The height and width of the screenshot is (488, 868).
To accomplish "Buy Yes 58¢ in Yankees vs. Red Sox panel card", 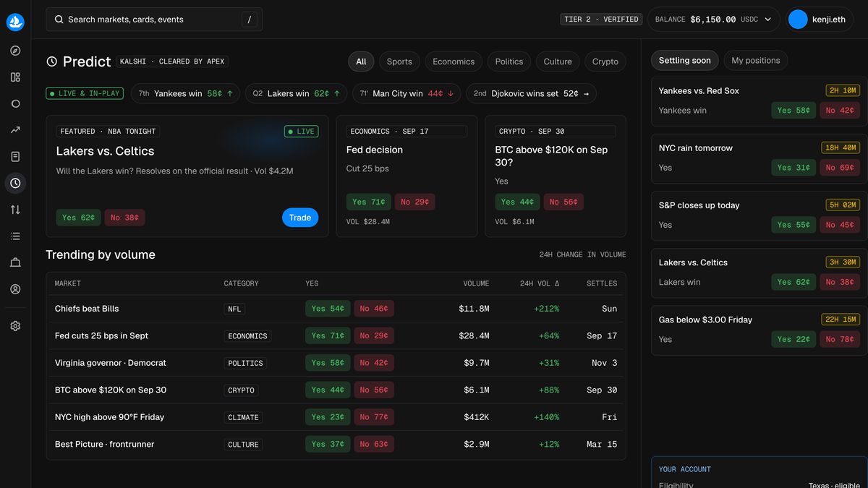I will pos(793,111).
